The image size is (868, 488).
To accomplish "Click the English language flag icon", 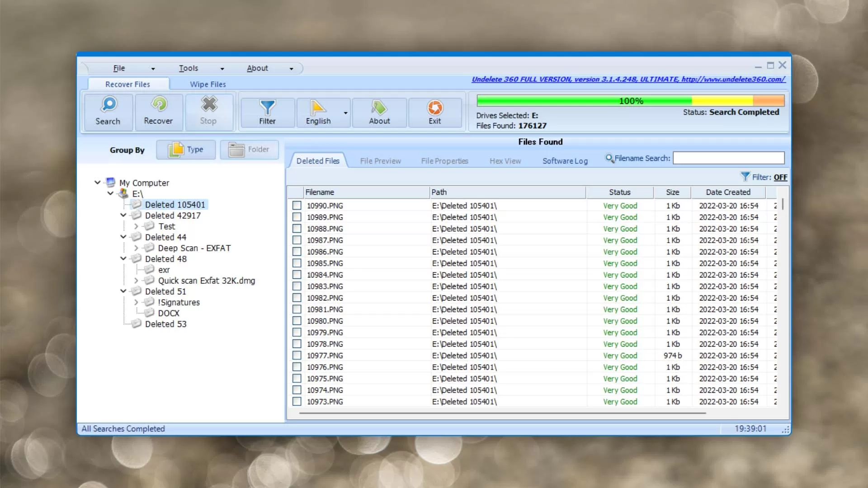I will coord(318,108).
